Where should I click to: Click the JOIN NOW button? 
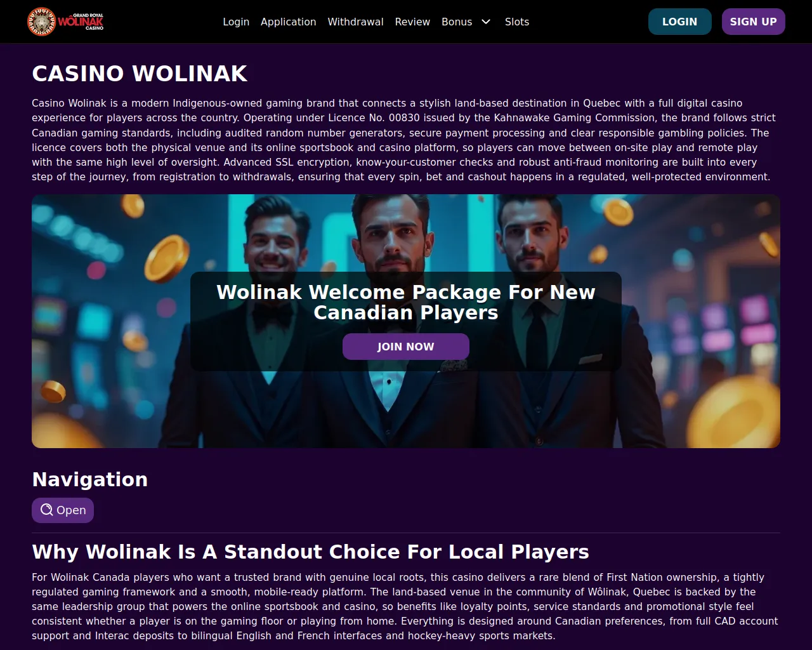406,347
